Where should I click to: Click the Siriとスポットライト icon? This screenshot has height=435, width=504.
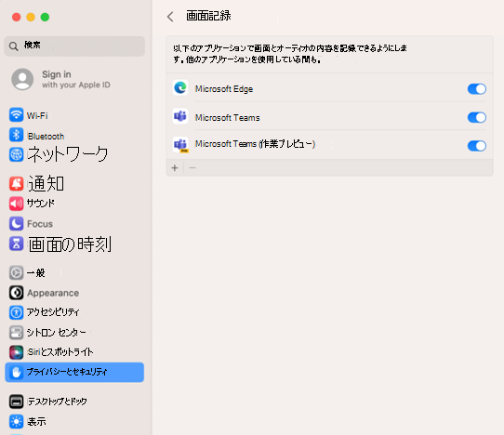[16, 352]
